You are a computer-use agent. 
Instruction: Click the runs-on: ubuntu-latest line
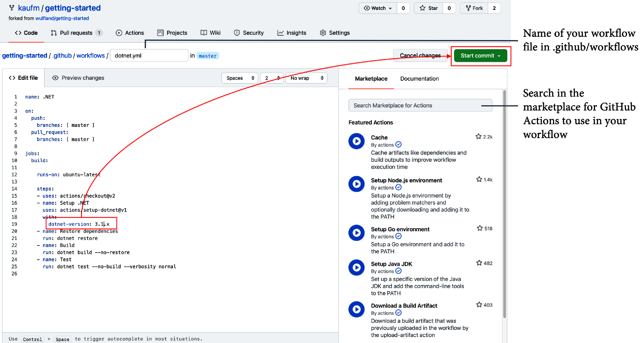[x=69, y=175]
